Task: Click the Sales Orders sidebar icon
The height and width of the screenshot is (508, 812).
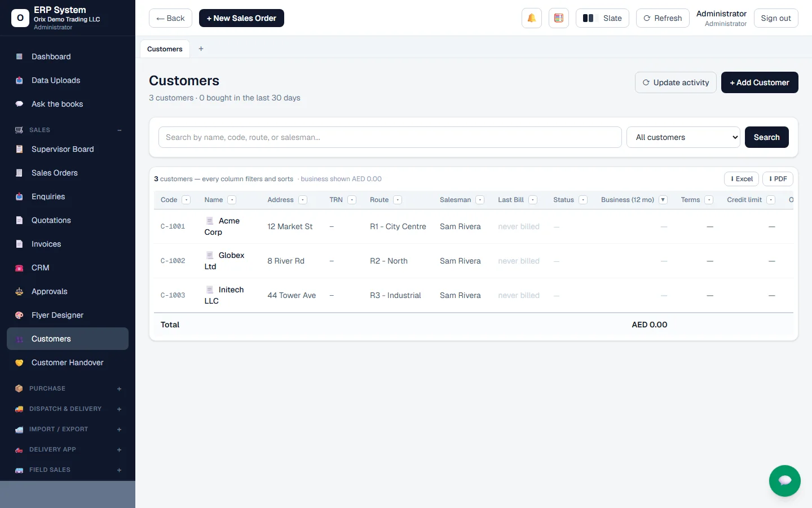Action: click(x=19, y=173)
